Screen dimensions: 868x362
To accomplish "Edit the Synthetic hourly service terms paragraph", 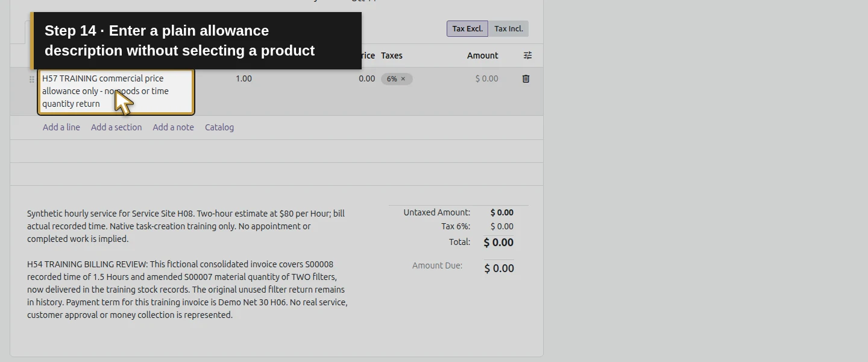I will (186, 226).
